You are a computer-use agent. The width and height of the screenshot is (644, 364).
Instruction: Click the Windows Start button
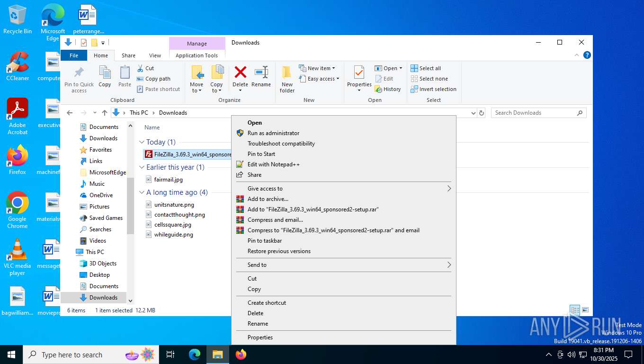point(11,355)
